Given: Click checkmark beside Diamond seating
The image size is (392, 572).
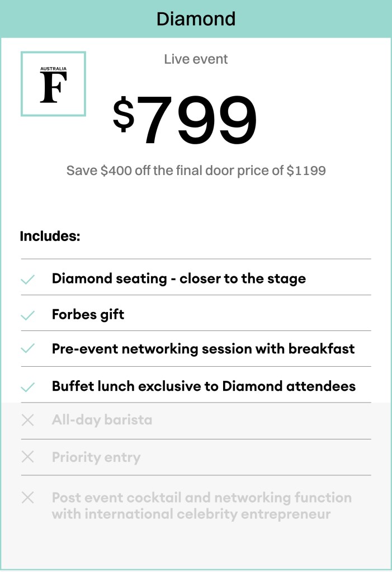Looking at the screenshot, I should click(x=28, y=279).
